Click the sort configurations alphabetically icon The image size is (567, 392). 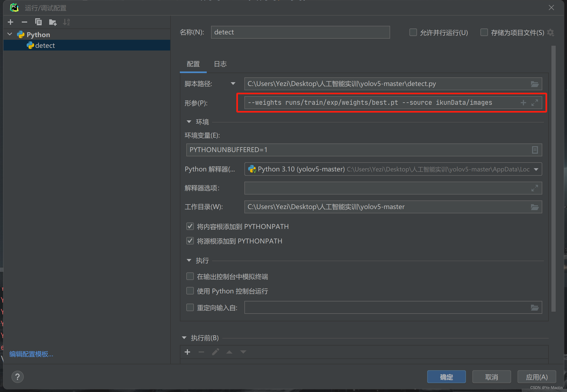tap(66, 22)
